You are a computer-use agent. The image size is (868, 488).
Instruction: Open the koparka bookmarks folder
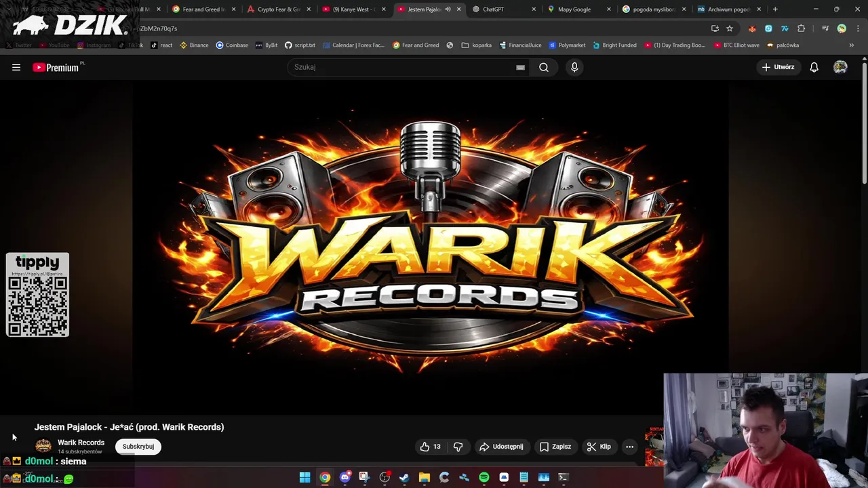(x=476, y=45)
